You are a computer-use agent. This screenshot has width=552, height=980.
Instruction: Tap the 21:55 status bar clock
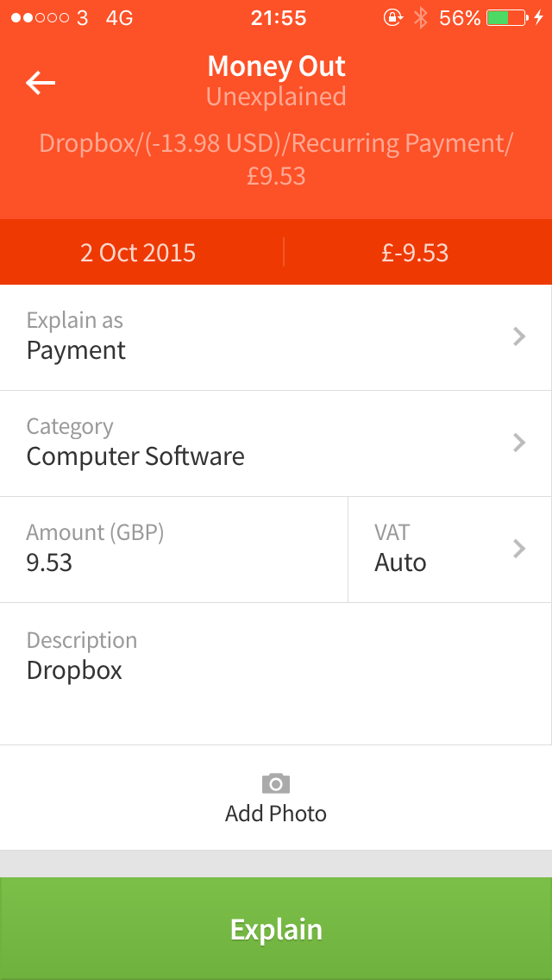276,18
